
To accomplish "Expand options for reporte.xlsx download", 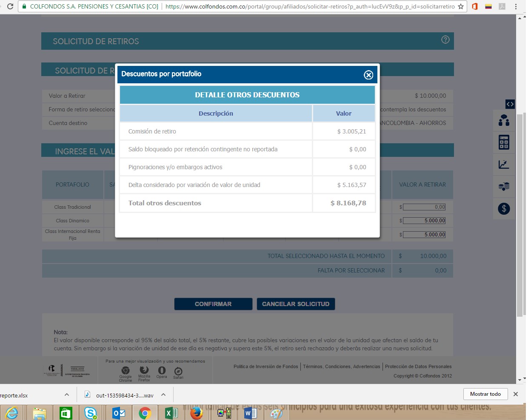I will click(67, 395).
